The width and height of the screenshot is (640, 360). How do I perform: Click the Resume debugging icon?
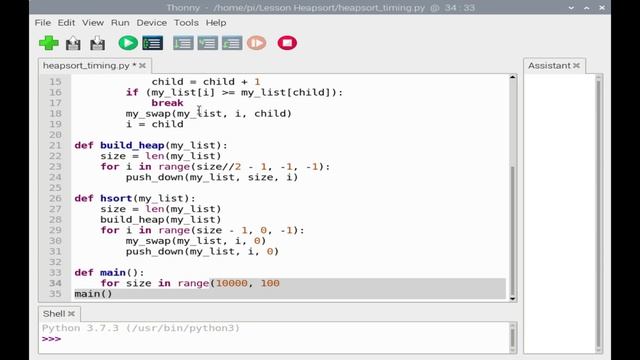257,43
